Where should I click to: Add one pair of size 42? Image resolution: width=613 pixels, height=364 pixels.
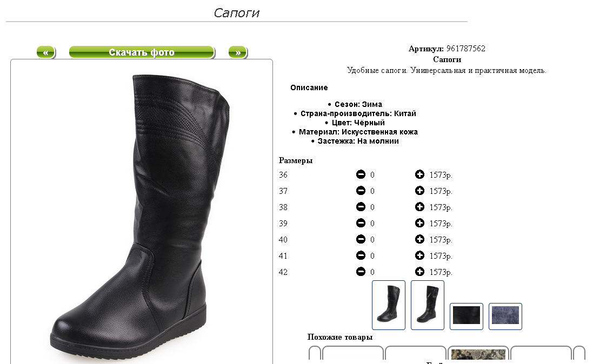419,272
